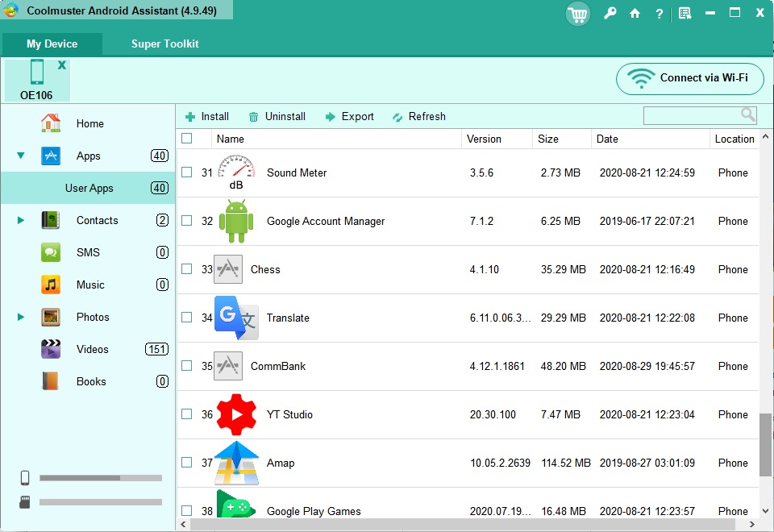
Task: Click the Uninstall button
Action: pos(277,116)
